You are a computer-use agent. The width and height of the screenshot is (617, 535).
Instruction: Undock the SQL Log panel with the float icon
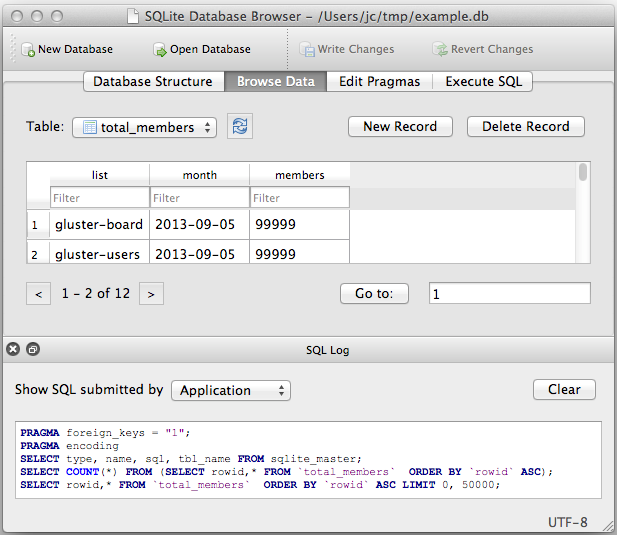(x=33, y=349)
